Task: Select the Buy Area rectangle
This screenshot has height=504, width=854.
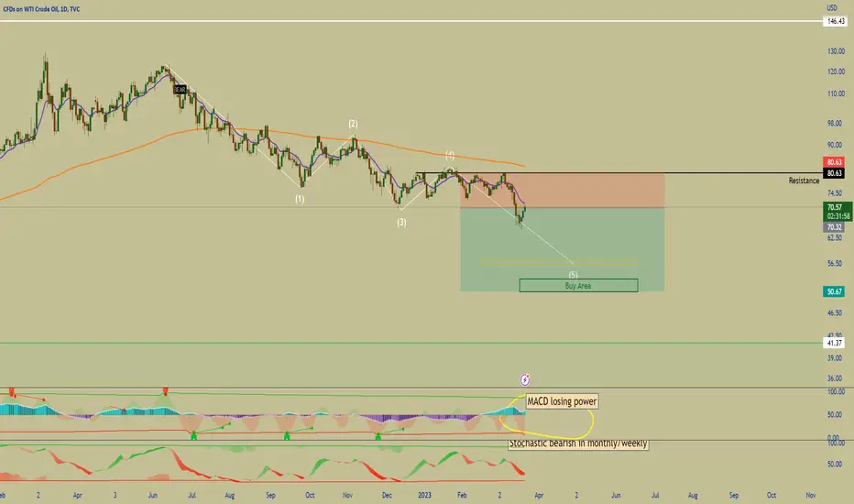Action: point(578,286)
